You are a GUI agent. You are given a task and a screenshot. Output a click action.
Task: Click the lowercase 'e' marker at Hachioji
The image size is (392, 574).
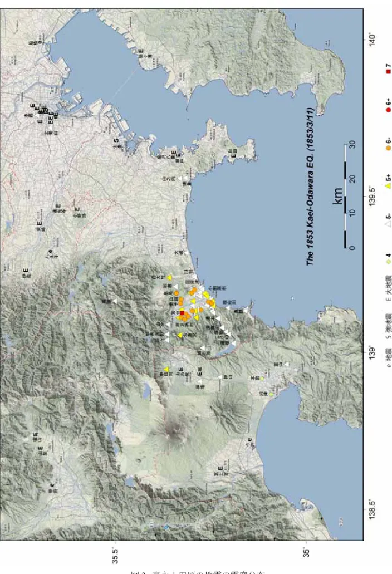pos(51,251)
